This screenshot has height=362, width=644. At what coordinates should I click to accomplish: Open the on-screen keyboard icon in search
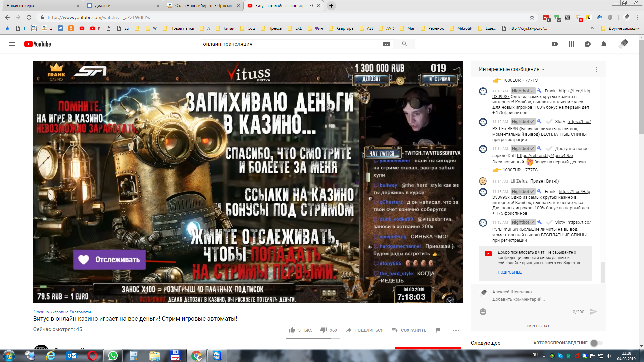tap(386, 44)
